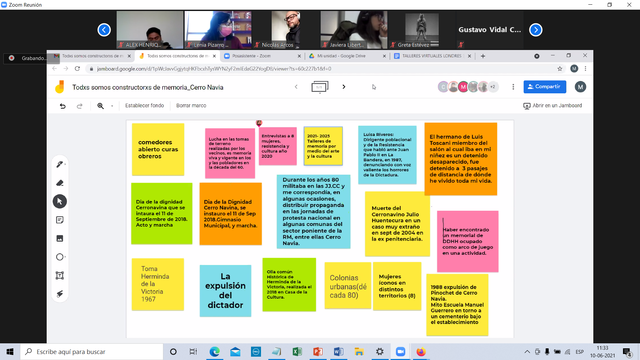This screenshot has width=640, height=360.
Task: Click the ESP language indicator
Action: [579, 351]
